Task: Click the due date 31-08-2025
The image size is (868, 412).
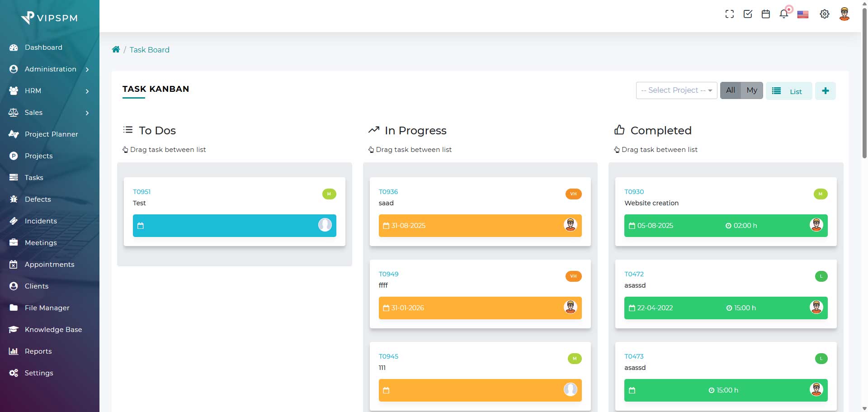Action: [408, 226]
